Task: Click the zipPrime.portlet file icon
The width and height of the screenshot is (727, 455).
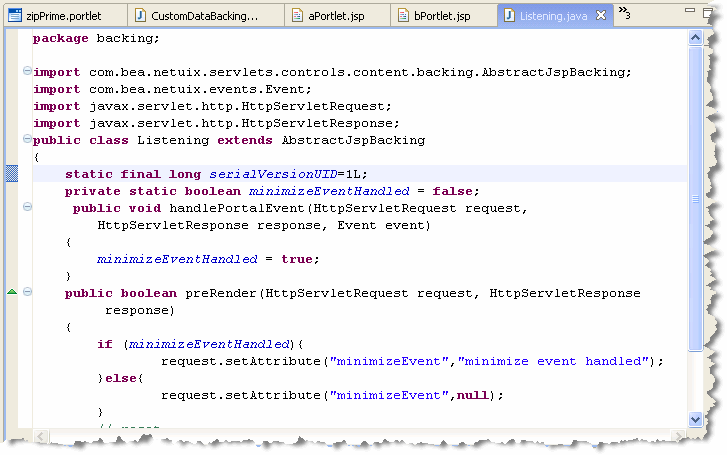Action: coord(15,15)
